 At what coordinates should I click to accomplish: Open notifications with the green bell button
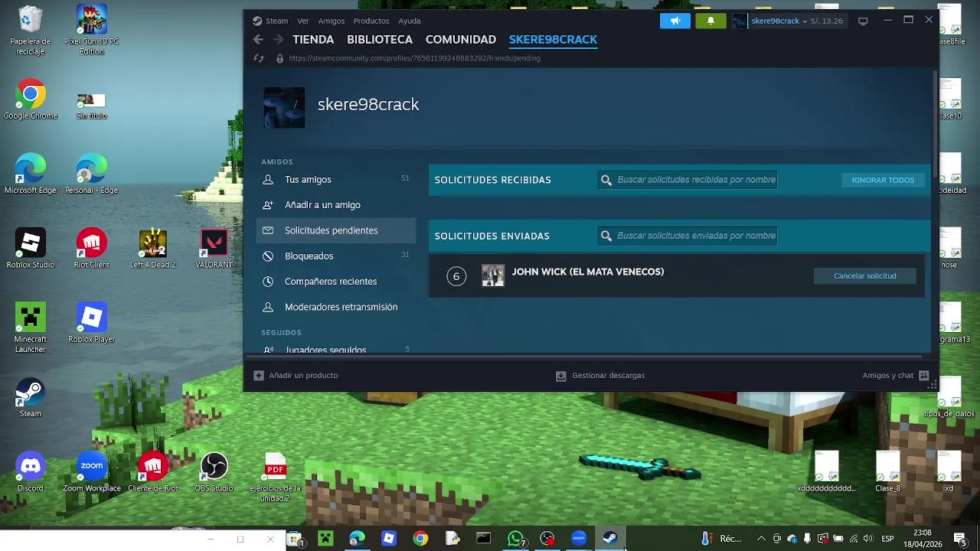coord(710,21)
